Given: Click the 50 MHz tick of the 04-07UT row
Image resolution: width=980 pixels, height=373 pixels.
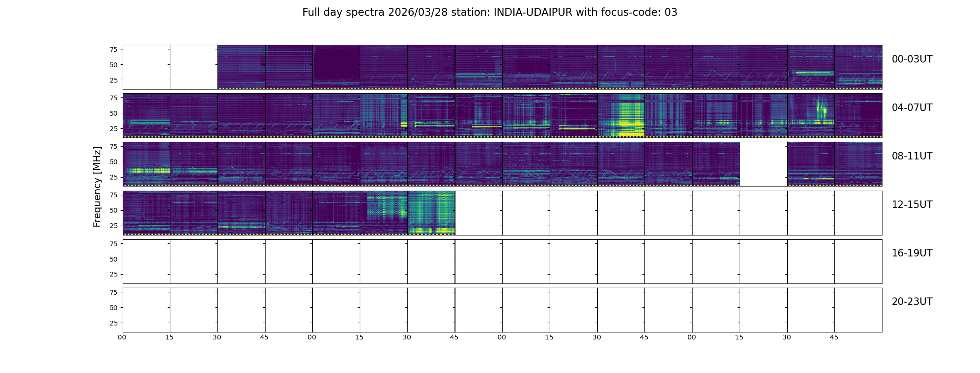Looking at the screenshot, I should (x=113, y=113).
